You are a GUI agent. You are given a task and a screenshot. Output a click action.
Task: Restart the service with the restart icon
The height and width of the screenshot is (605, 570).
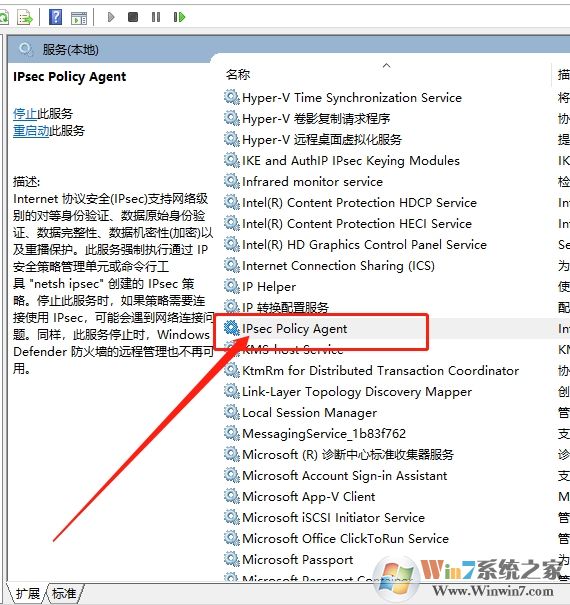pos(179,17)
